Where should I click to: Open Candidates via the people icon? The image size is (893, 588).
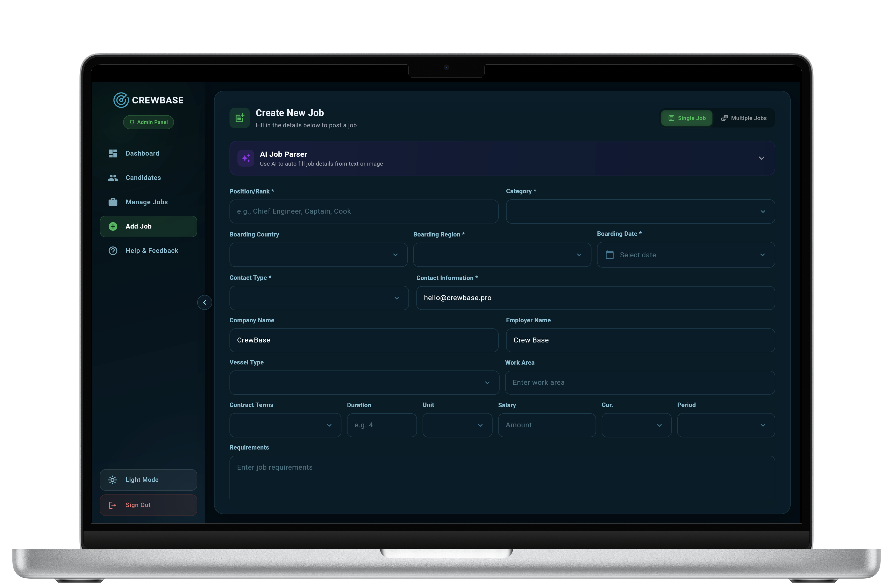click(113, 177)
